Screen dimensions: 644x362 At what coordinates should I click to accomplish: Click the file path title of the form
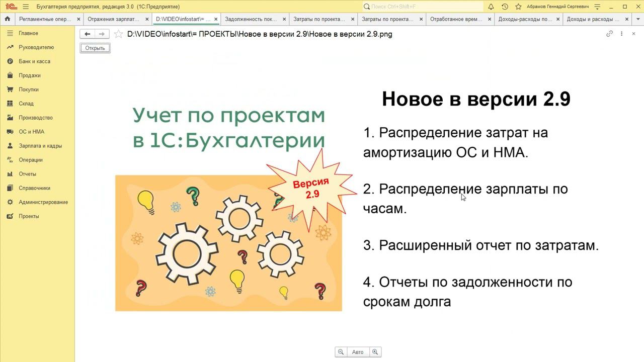(260, 34)
